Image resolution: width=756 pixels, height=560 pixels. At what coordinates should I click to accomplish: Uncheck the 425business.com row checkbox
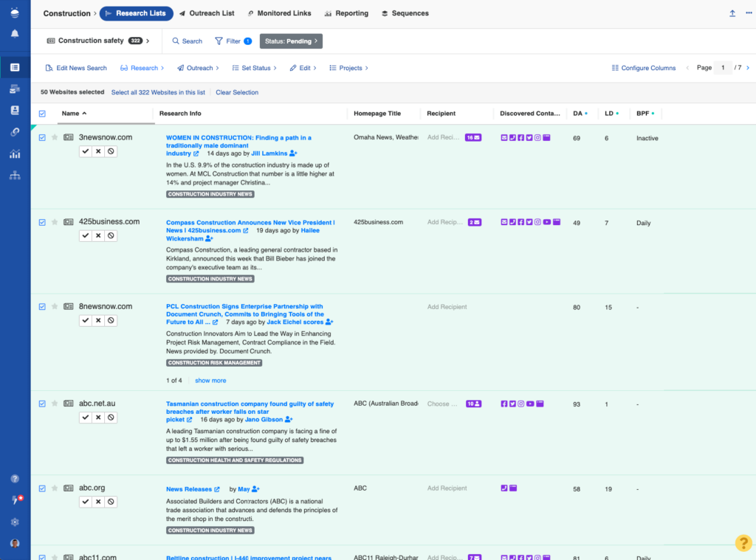point(42,223)
